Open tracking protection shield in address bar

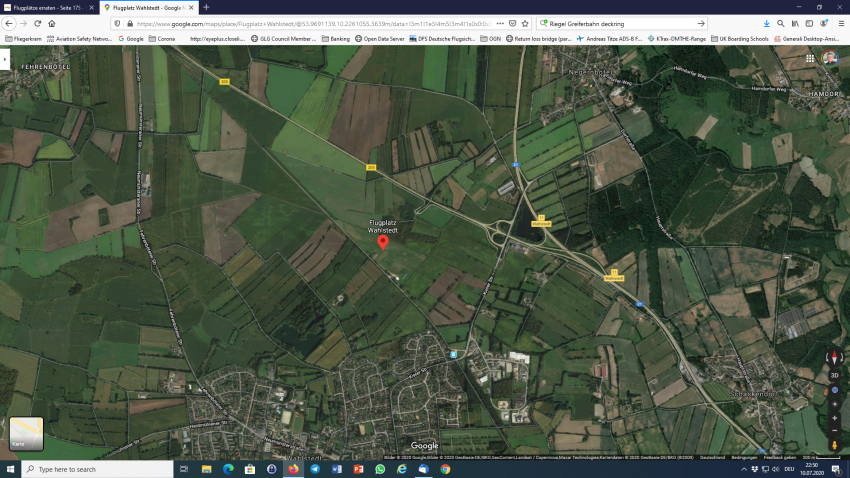coord(118,24)
